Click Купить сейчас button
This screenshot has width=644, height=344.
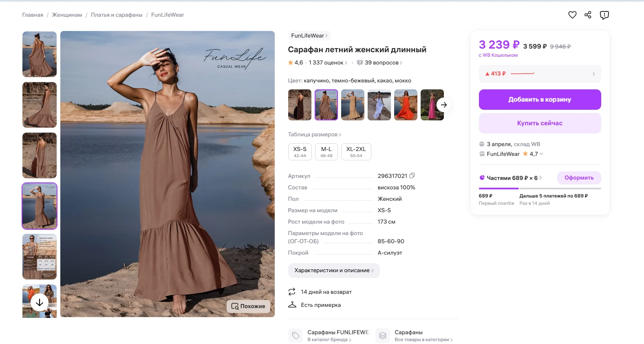(540, 123)
